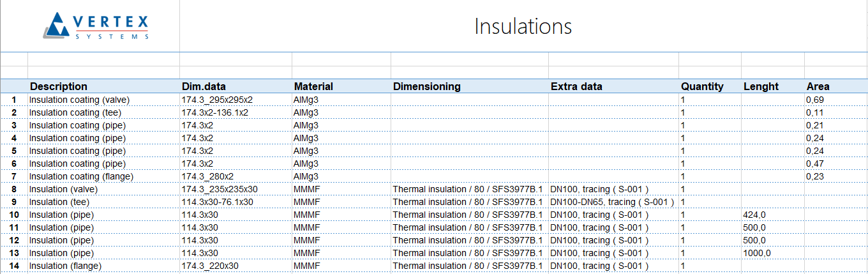Click the Quantity column header
The image size is (868, 274).
coord(702,87)
